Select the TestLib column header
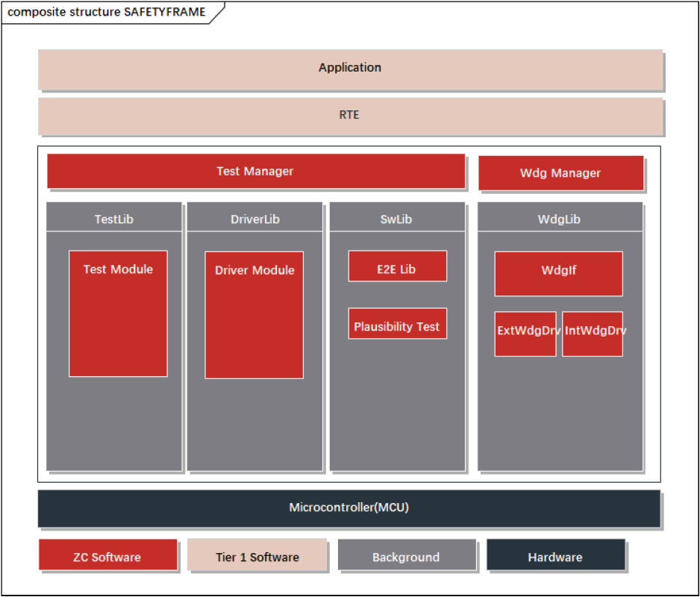700x597 pixels. (114, 218)
